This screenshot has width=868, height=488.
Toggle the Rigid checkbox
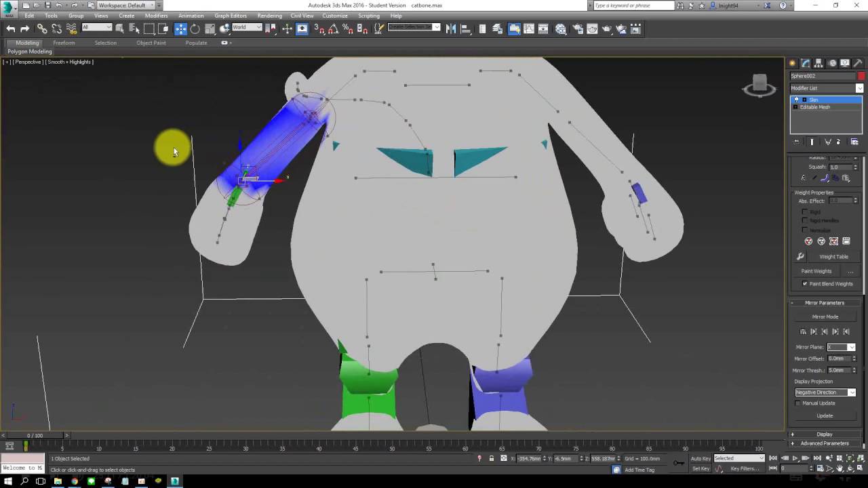tap(805, 211)
